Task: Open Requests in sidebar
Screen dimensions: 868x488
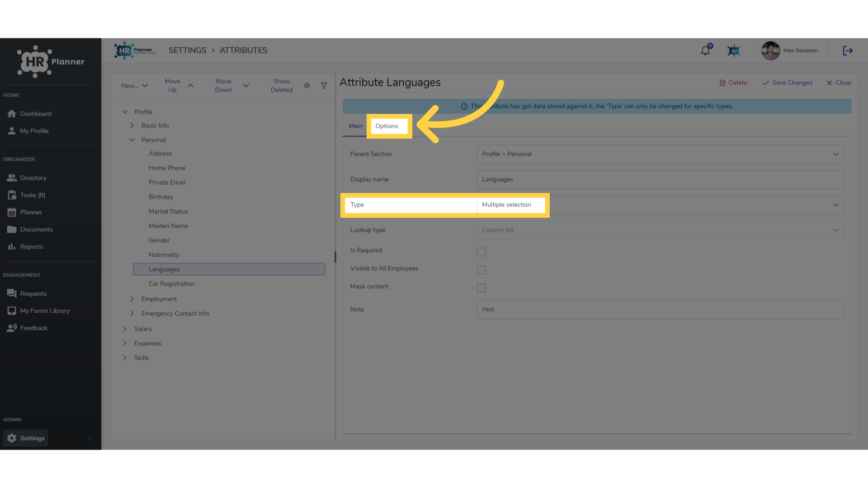Action: coord(27,294)
